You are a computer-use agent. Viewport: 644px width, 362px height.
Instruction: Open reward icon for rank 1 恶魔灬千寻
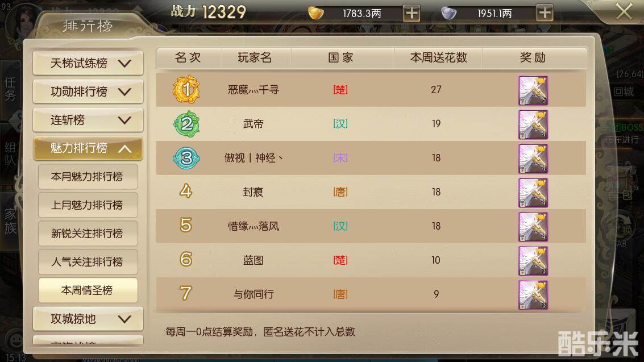tap(533, 90)
